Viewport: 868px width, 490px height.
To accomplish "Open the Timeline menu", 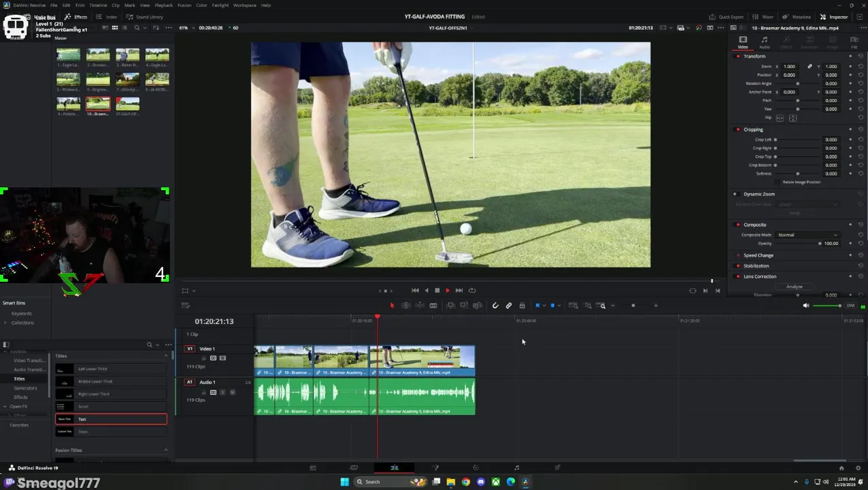I will pos(98,5).
